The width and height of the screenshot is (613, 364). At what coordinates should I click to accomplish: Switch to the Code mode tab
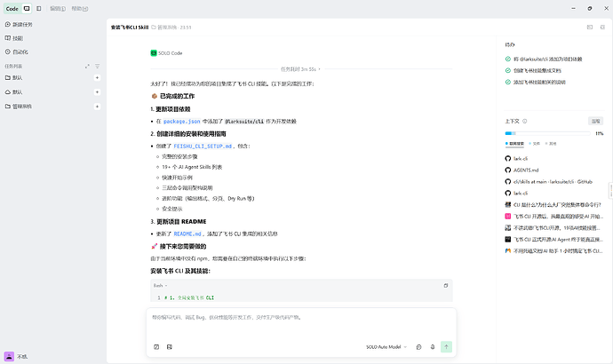click(12, 8)
